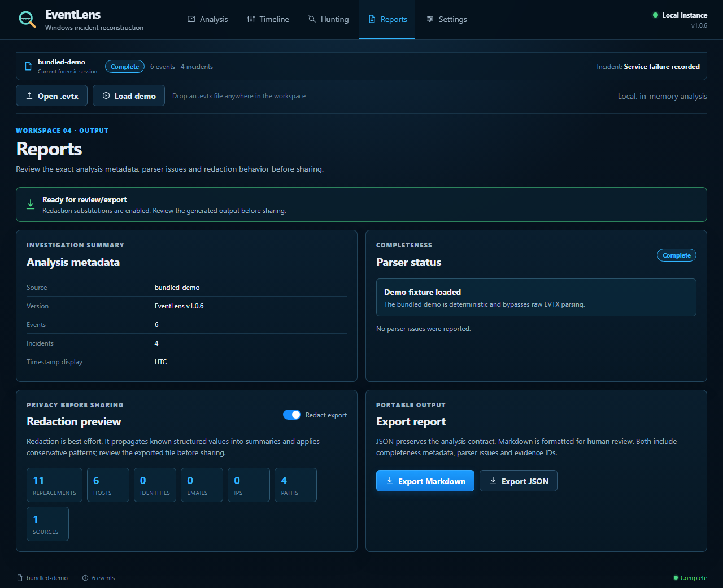Click the Open .evtx button
The image size is (723, 588).
coord(51,95)
